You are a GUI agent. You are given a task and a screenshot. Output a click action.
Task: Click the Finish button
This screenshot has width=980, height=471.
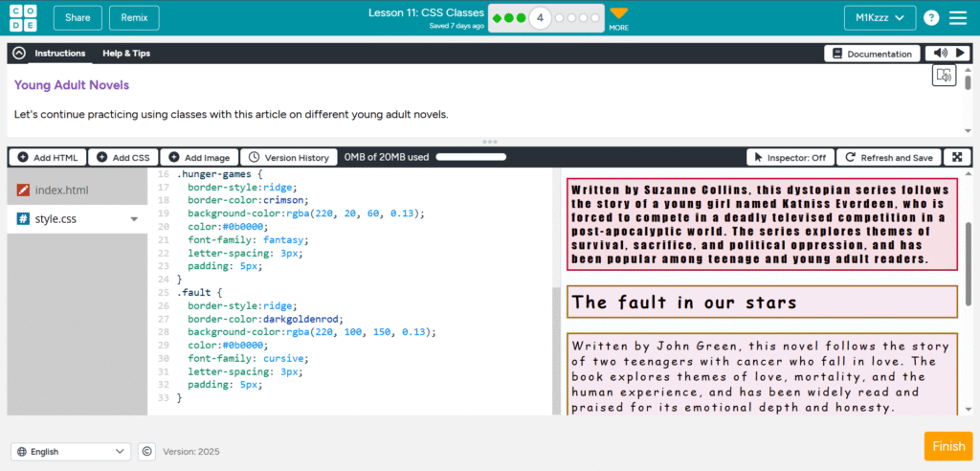[947, 446]
